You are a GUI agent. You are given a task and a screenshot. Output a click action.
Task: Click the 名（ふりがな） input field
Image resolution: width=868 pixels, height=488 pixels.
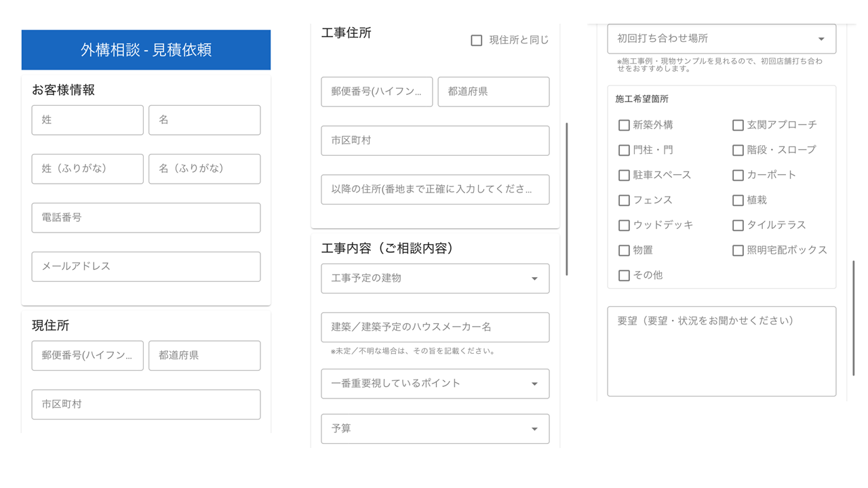204,169
